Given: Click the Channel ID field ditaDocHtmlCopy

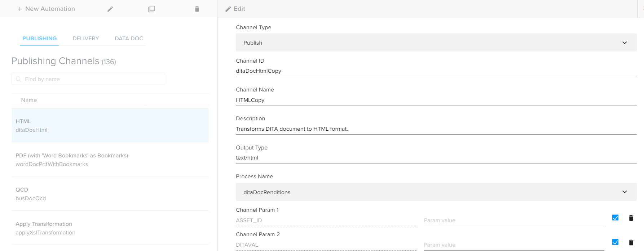Looking at the screenshot, I should (436, 71).
